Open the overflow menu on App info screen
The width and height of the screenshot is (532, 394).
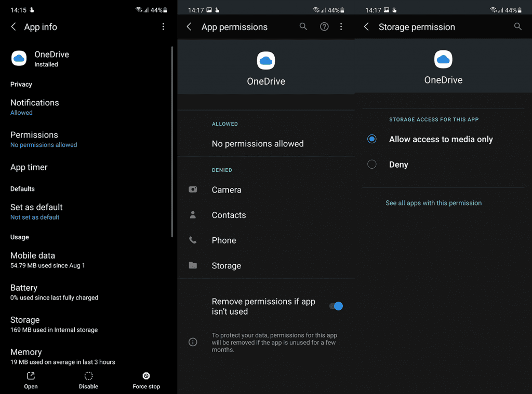163,26
